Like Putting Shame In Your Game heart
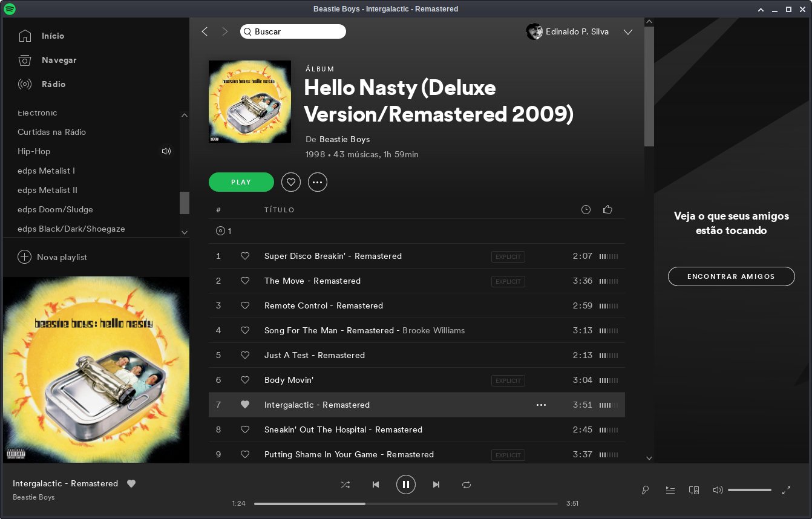The width and height of the screenshot is (812, 519). 245,454
